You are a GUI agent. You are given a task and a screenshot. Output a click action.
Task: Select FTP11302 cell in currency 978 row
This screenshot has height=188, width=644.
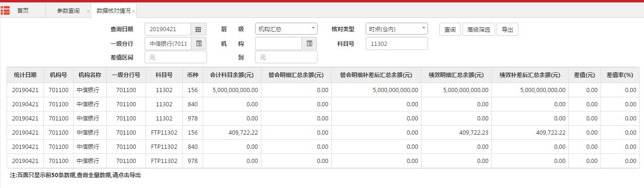pyautogui.click(x=164, y=161)
